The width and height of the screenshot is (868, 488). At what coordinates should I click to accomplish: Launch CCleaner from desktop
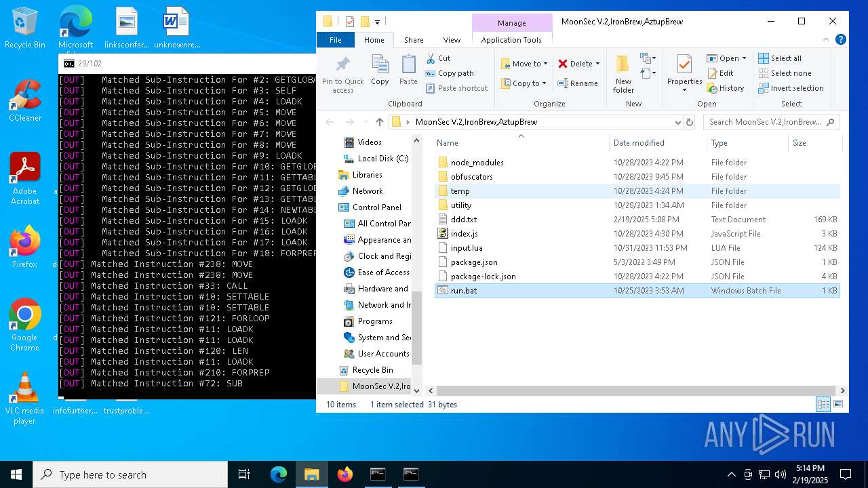click(x=25, y=100)
